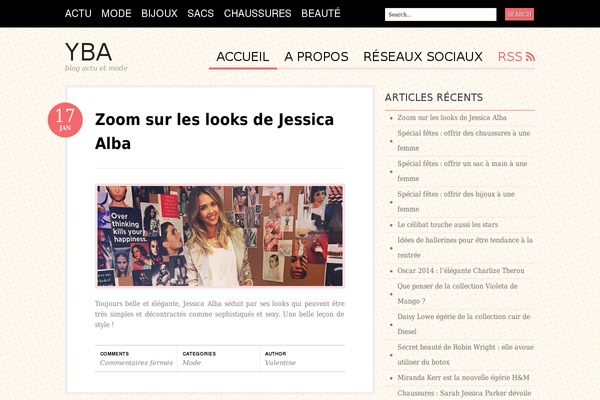Click the Jessica Alba article image
The image size is (600, 400).
(x=220, y=236)
